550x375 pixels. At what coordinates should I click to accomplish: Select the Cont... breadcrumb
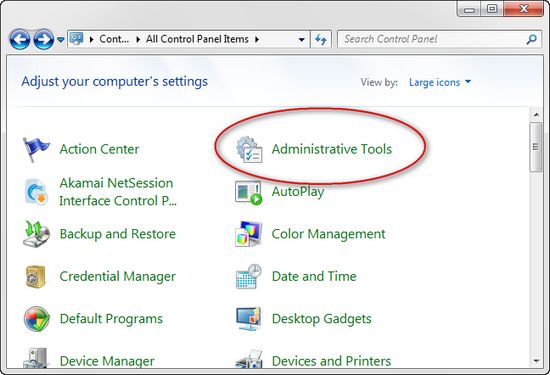(x=114, y=39)
